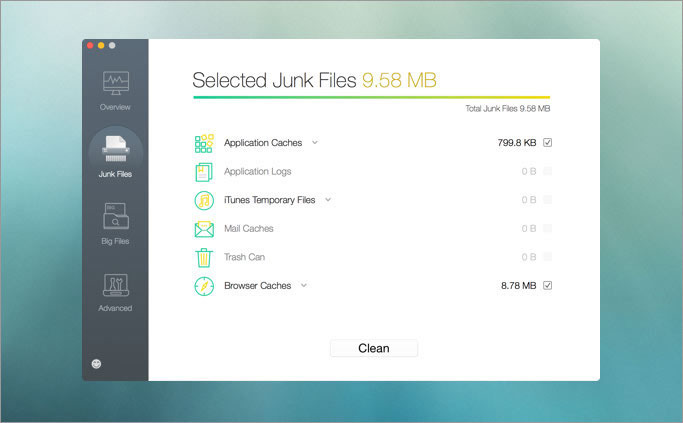Viewport: 683px width, 423px height.
Task: Click the Browser Caches compass icon
Action: (x=204, y=286)
